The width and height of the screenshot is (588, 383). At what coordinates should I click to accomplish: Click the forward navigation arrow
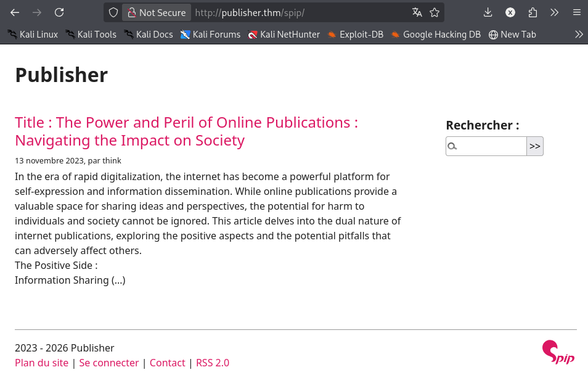(37, 13)
